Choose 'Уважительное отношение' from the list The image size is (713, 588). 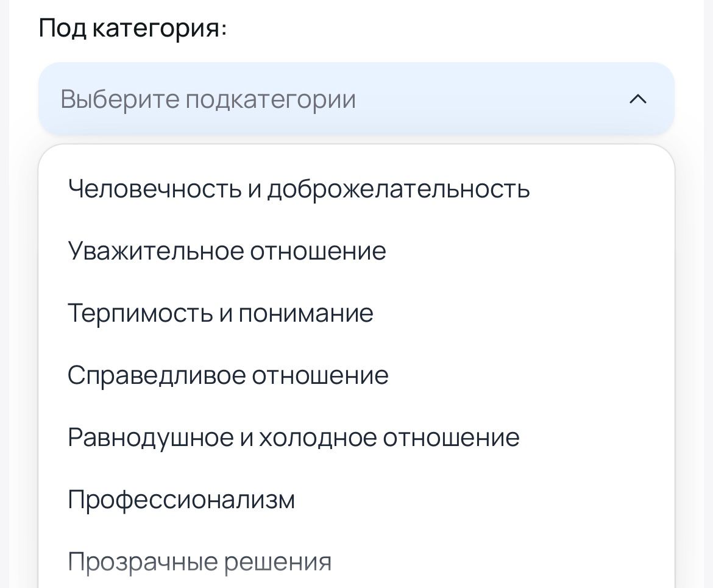[227, 251]
